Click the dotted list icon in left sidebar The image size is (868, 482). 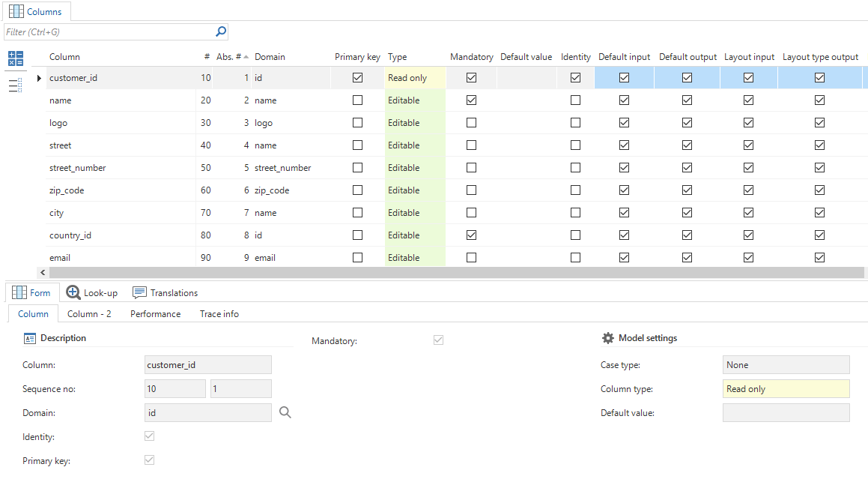coord(16,85)
